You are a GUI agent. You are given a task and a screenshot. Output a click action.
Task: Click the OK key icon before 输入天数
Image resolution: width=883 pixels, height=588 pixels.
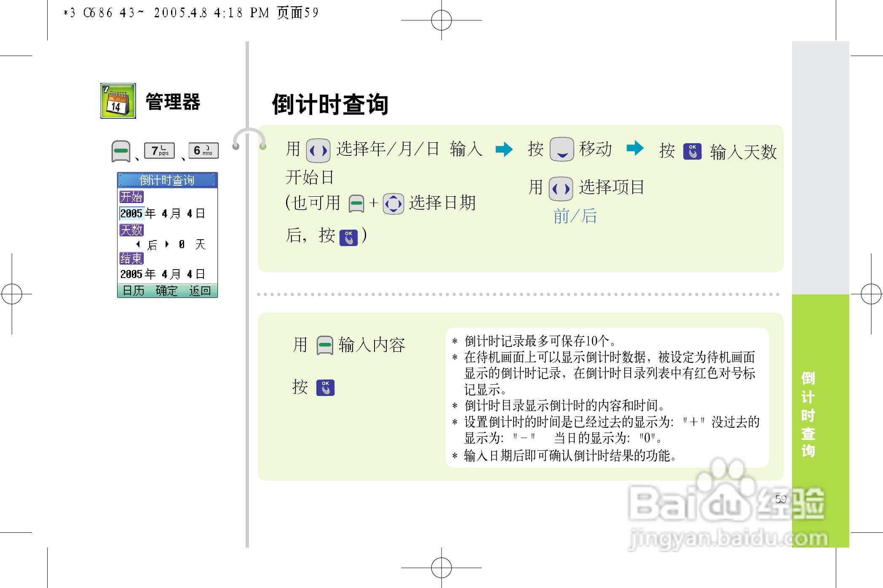point(692,151)
